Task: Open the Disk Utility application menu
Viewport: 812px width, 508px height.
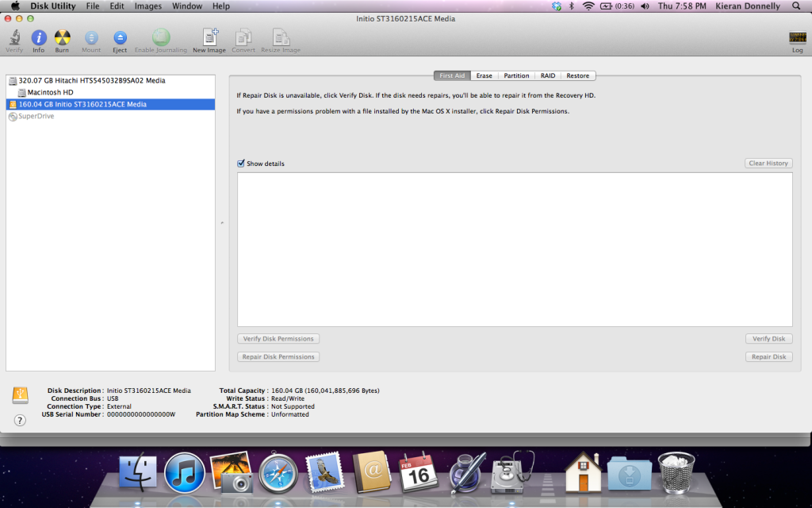Action: tap(53, 6)
